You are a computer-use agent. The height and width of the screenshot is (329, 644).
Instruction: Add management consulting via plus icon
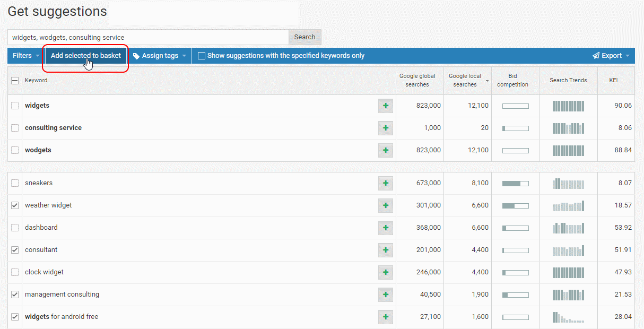pos(386,295)
